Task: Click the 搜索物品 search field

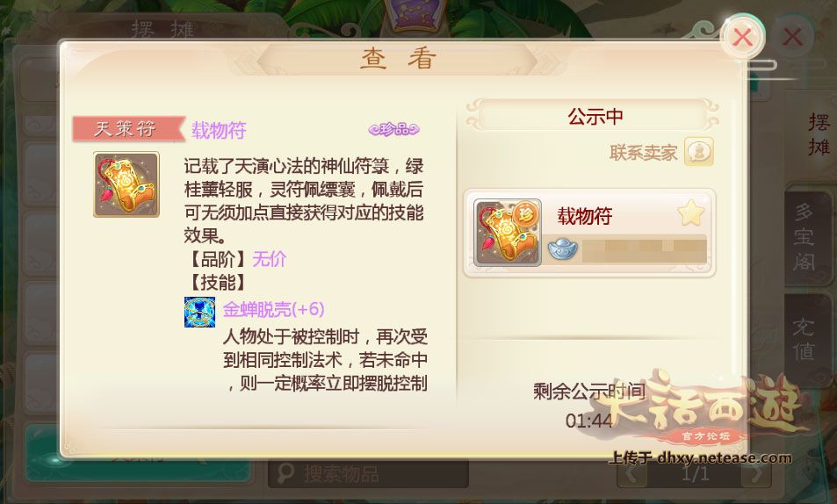Action: [368, 473]
